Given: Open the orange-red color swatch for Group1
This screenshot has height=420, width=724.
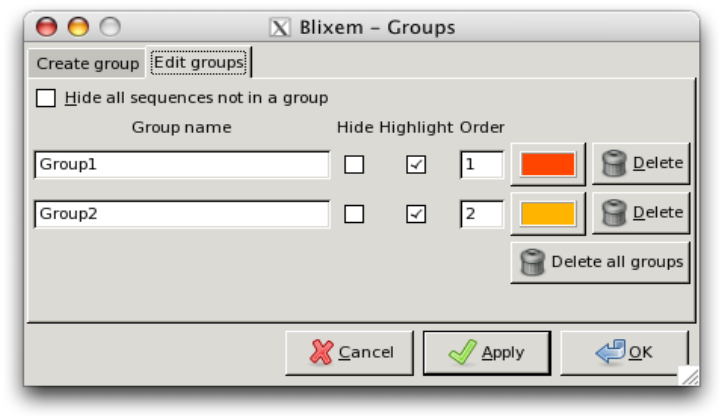Looking at the screenshot, I should pyautogui.click(x=548, y=165).
